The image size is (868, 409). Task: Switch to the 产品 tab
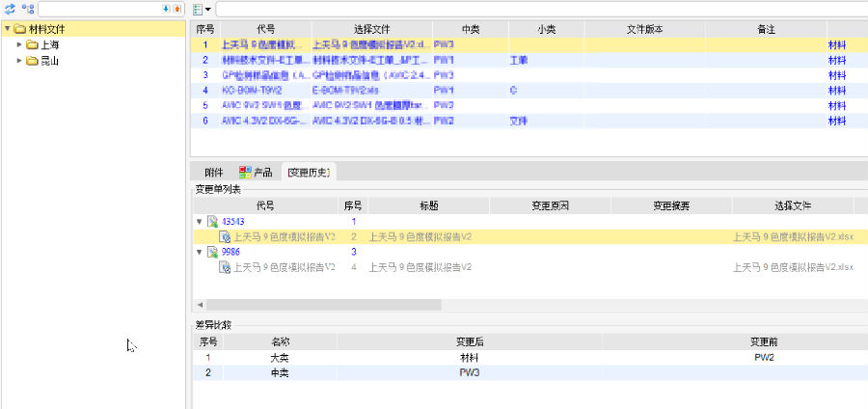tap(256, 173)
